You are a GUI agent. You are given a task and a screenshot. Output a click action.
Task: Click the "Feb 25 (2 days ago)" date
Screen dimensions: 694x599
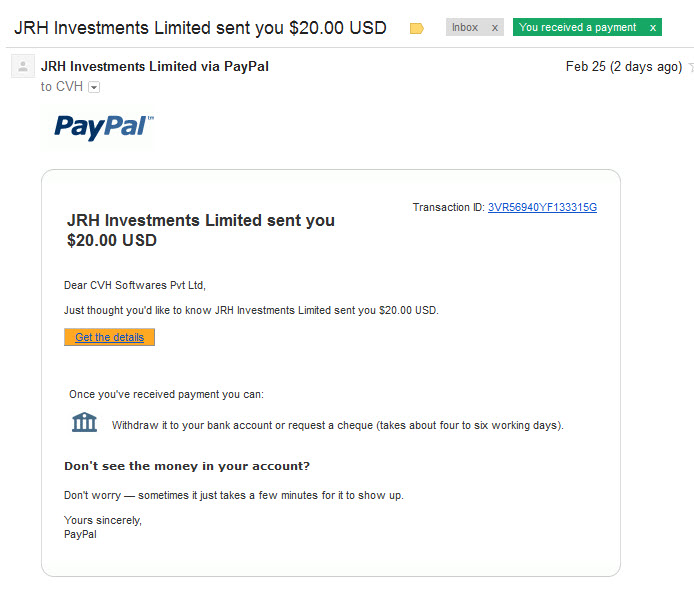624,66
